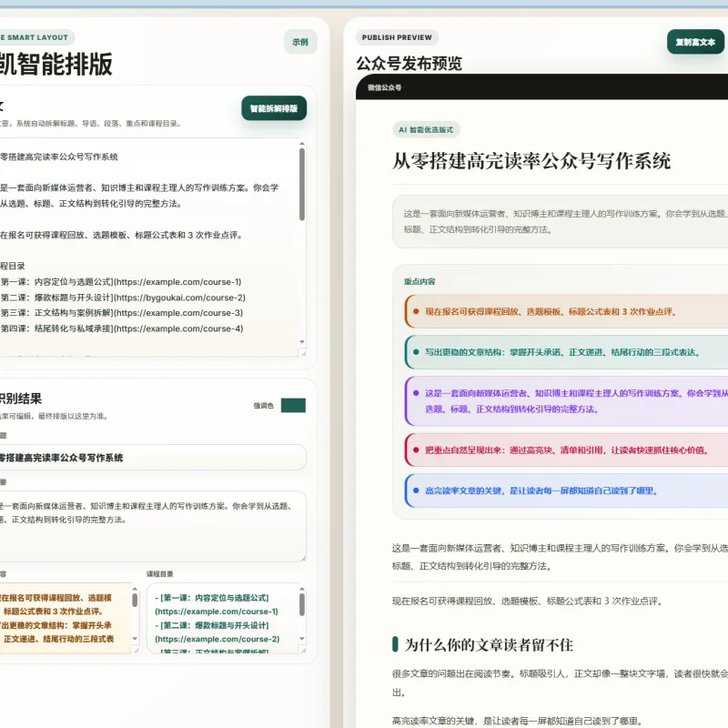Click the 强调色 label
The height and width of the screenshot is (728, 728).
pos(263,405)
